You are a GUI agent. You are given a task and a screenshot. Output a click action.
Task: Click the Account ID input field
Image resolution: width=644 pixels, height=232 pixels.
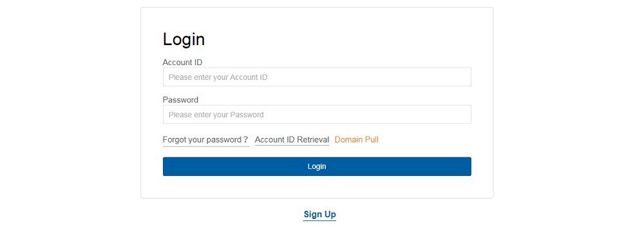click(317, 77)
